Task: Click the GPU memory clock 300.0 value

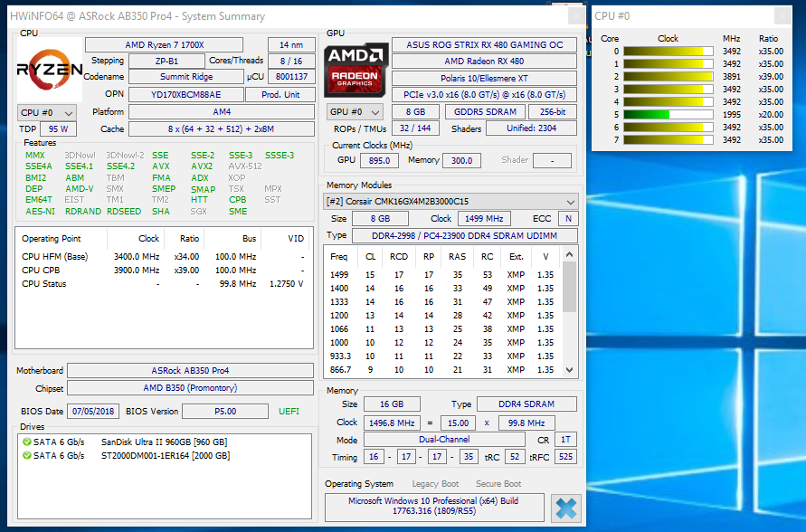Action: (x=461, y=160)
